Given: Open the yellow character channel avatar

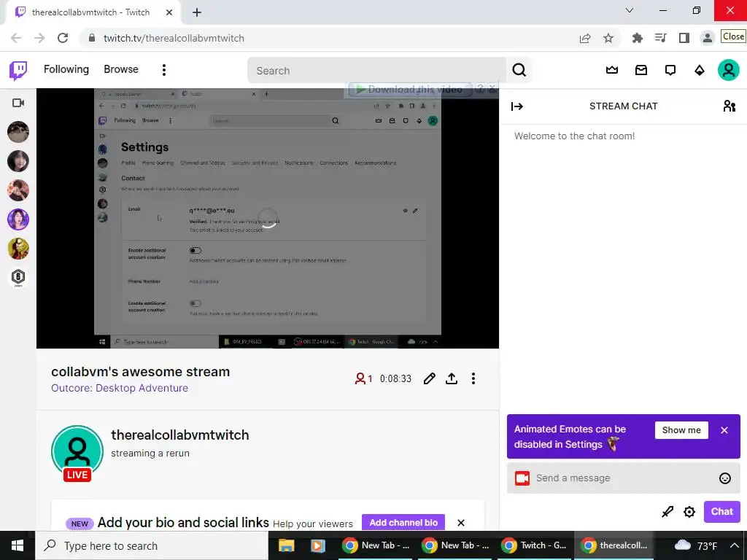Looking at the screenshot, I should [x=18, y=249].
